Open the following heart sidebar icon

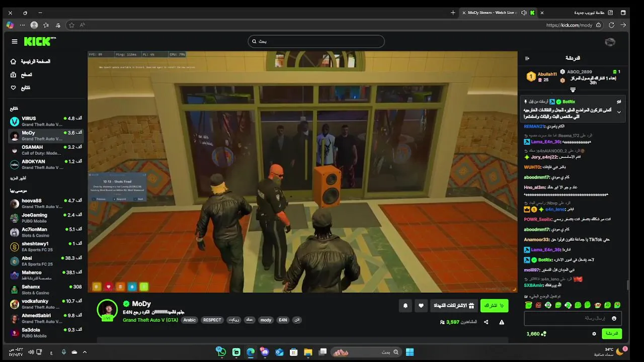click(x=13, y=87)
